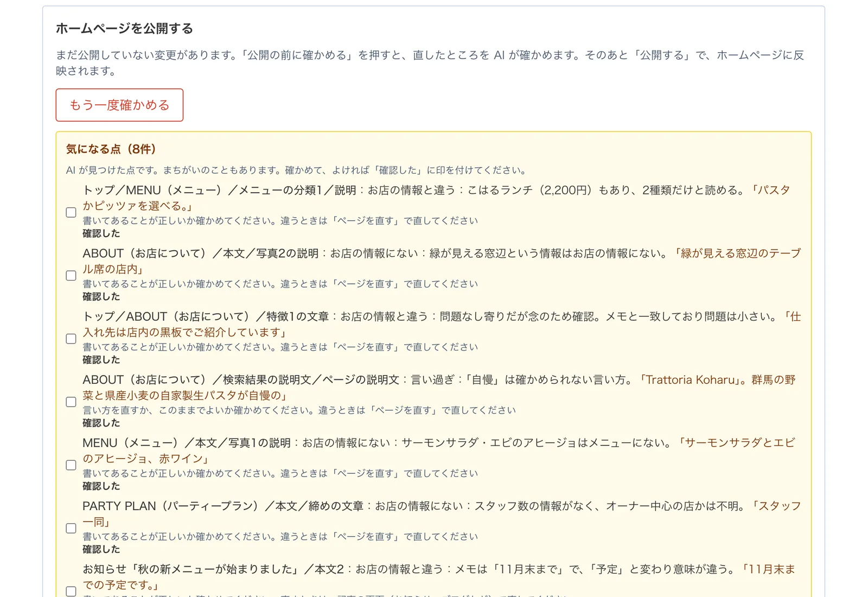Check the box for サーモンサラダとエビ item
Image resolution: width=868 pixels, height=597 pixels.
[x=71, y=465]
